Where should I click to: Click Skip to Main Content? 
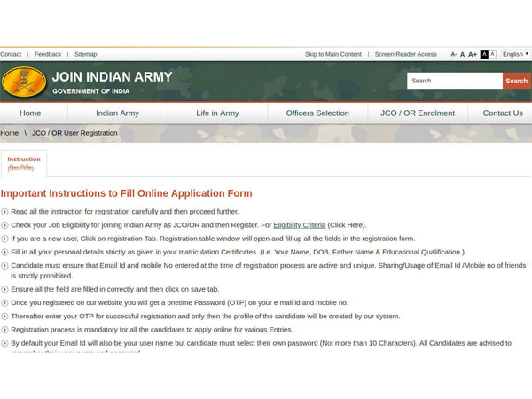click(x=333, y=54)
